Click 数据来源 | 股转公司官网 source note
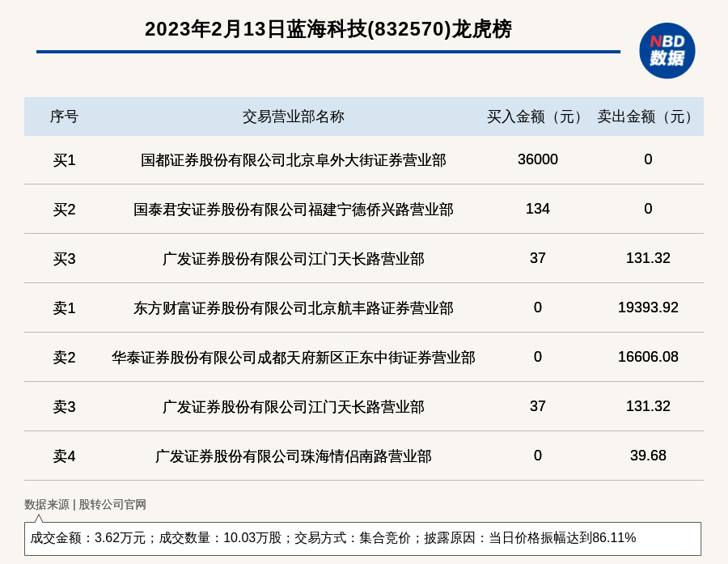 [x=86, y=505]
